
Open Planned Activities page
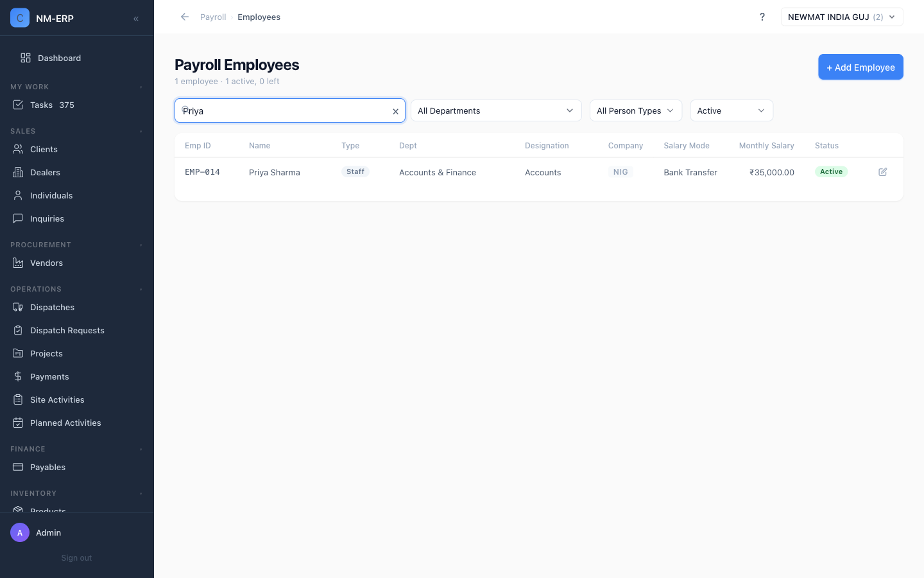pos(77,423)
